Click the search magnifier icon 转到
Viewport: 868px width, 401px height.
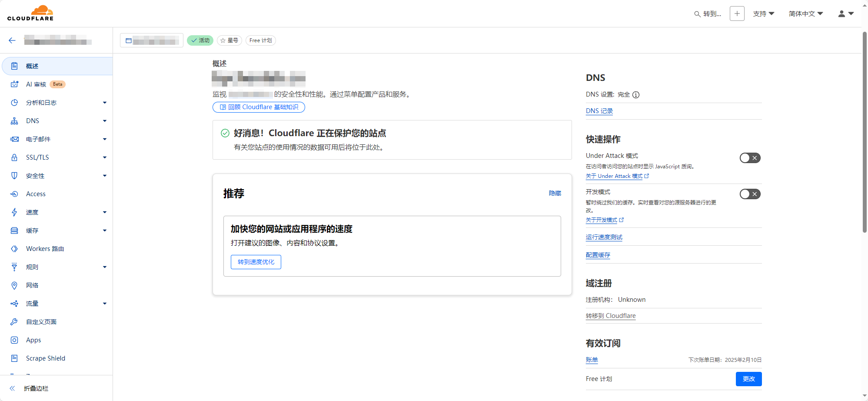point(697,14)
